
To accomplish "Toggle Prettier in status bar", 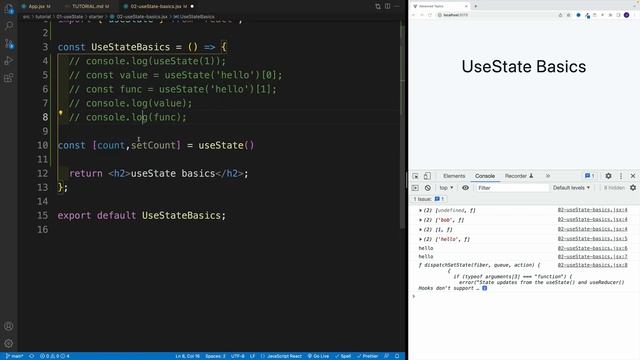I will tap(367, 356).
